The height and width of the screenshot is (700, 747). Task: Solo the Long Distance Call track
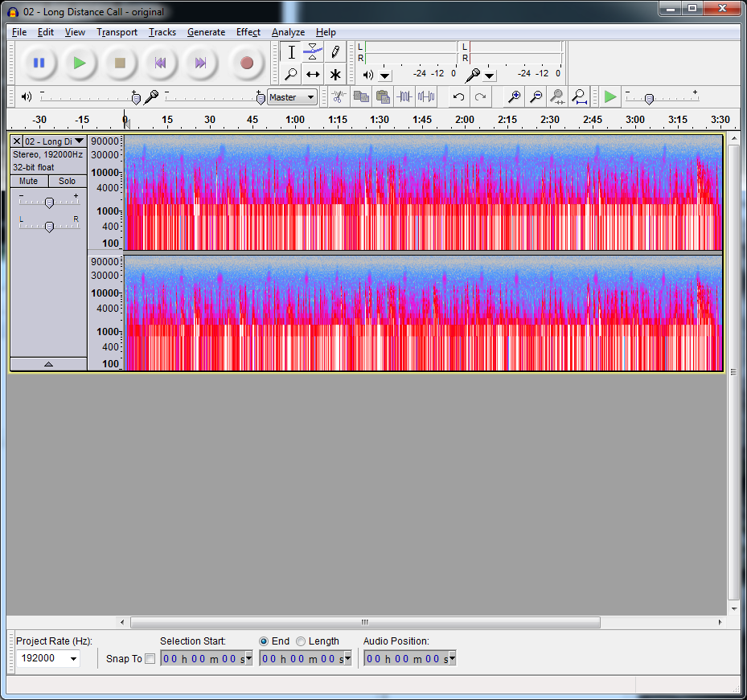[68, 181]
